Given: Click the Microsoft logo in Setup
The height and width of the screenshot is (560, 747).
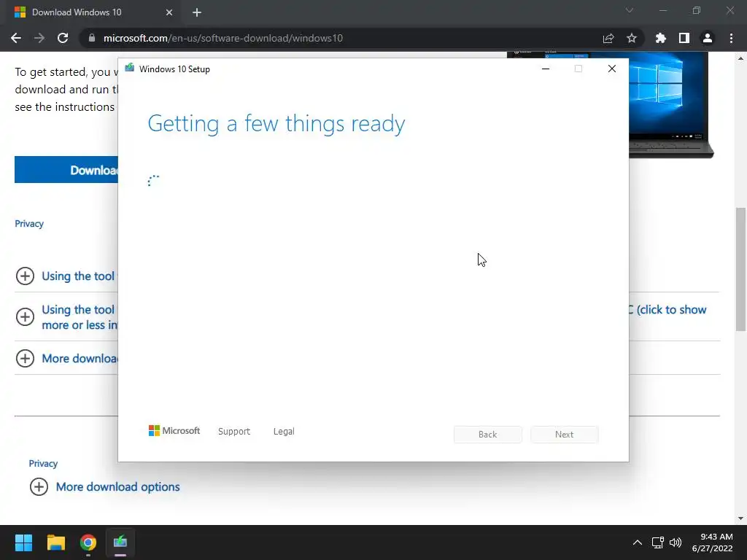Looking at the screenshot, I should pos(174,430).
